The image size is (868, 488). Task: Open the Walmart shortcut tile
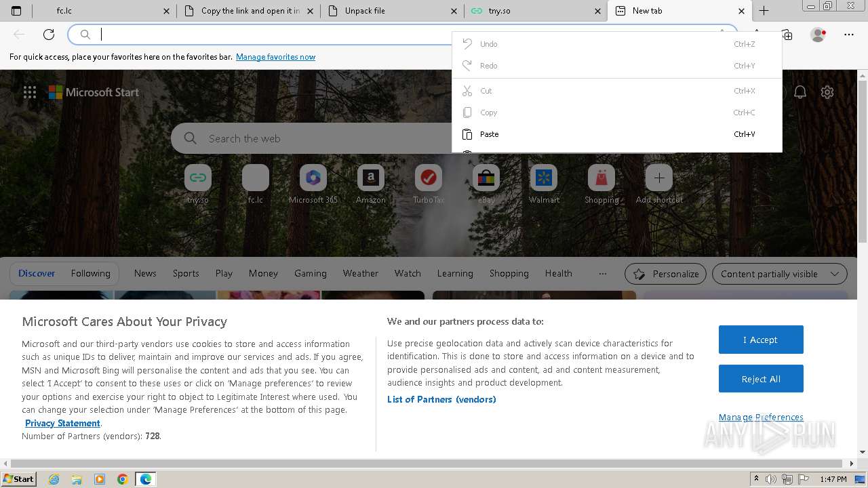tap(544, 184)
